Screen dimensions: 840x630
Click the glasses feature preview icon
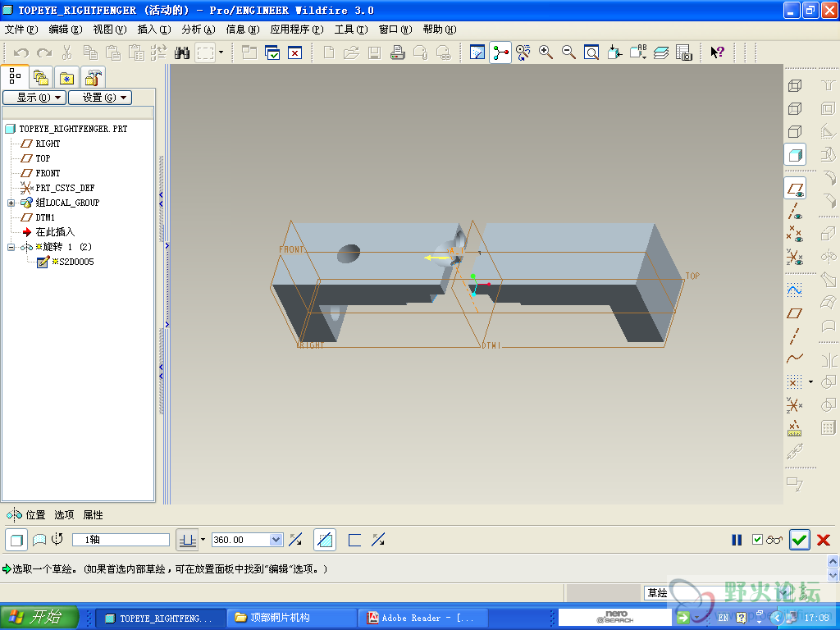coord(774,540)
